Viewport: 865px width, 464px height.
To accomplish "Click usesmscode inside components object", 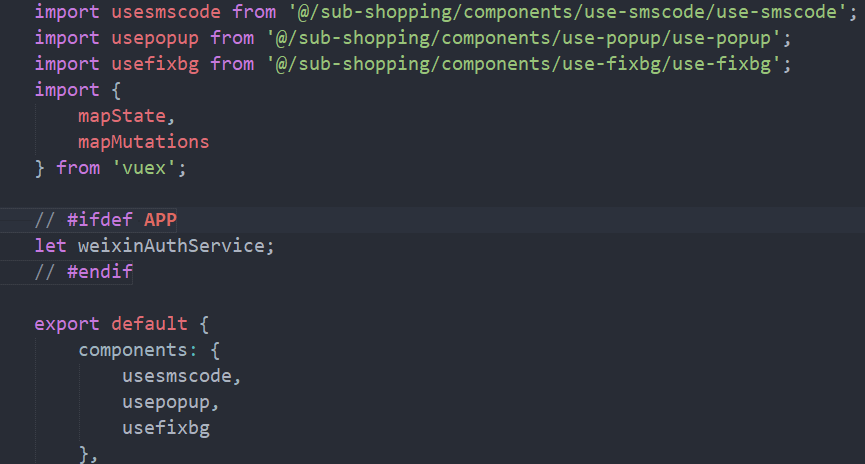I will pyautogui.click(x=177, y=376).
